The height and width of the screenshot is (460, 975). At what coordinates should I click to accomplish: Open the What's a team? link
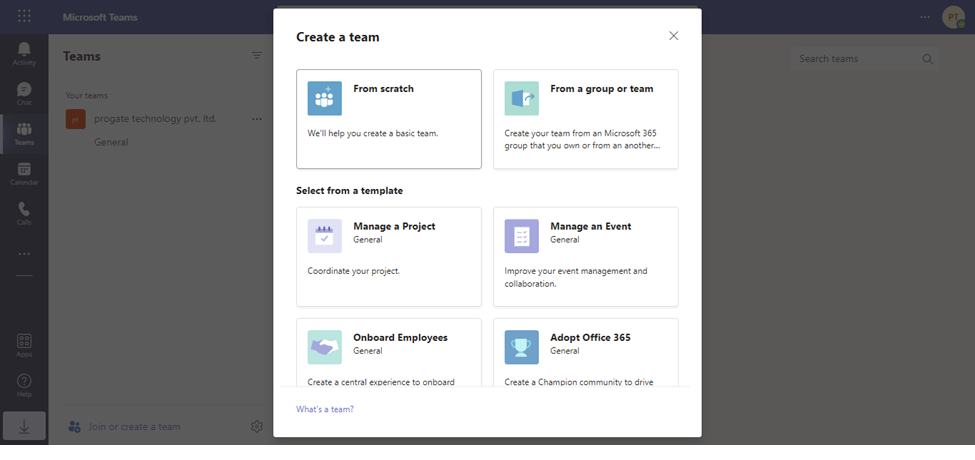[x=325, y=409]
